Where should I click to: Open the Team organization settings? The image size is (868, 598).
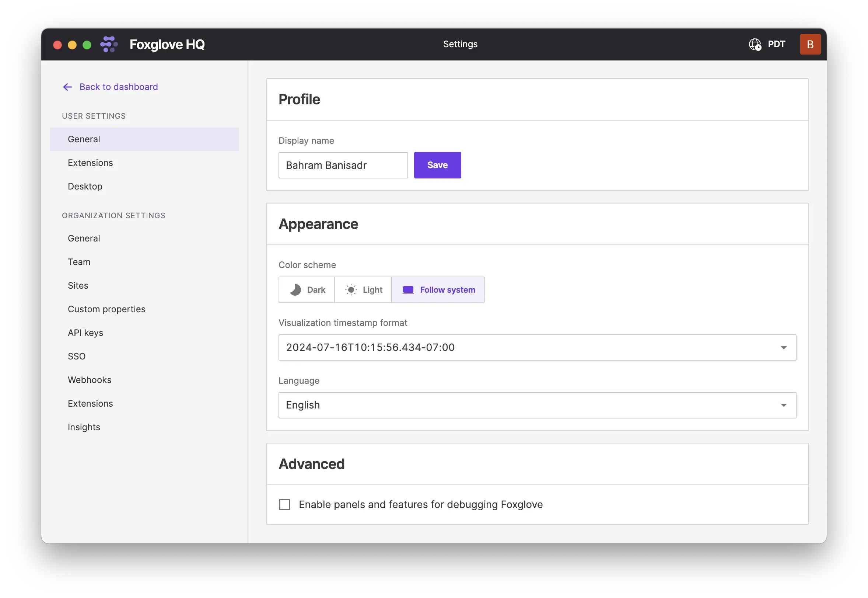tap(79, 262)
